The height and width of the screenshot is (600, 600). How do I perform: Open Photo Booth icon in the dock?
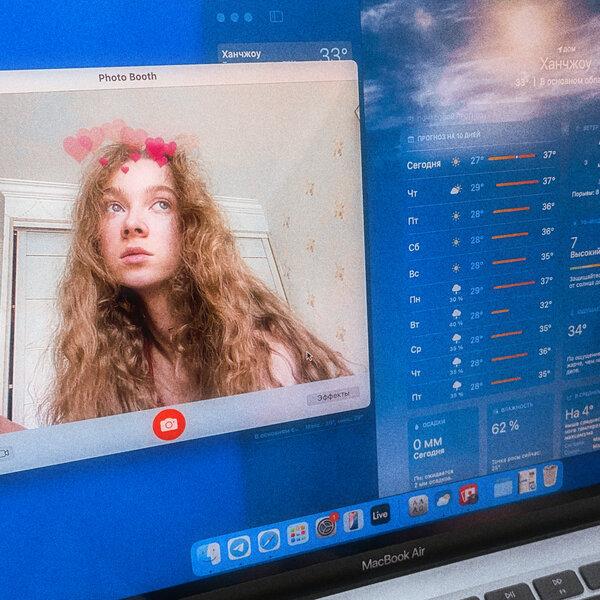(x=467, y=493)
